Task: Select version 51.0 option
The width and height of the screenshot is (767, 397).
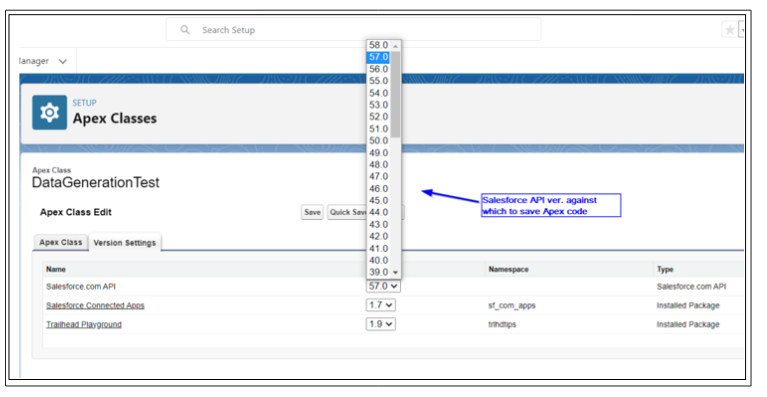Action: 379,129
